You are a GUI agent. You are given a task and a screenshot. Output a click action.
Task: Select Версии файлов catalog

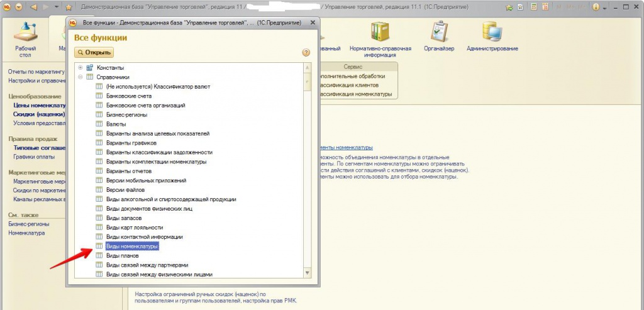click(125, 190)
